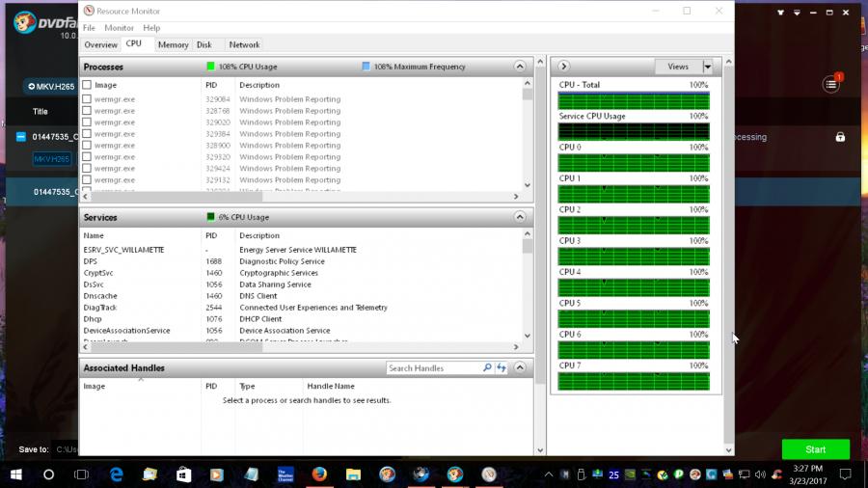This screenshot has height=488, width=868.
Task: Collapse the graph pane with the arrow button
Action: 564,67
